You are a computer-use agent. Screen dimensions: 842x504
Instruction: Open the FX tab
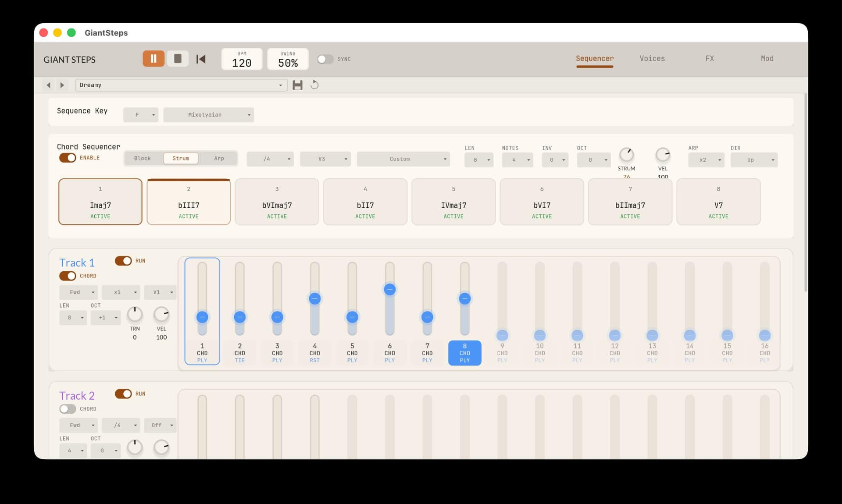pyautogui.click(x=710, y=58)
